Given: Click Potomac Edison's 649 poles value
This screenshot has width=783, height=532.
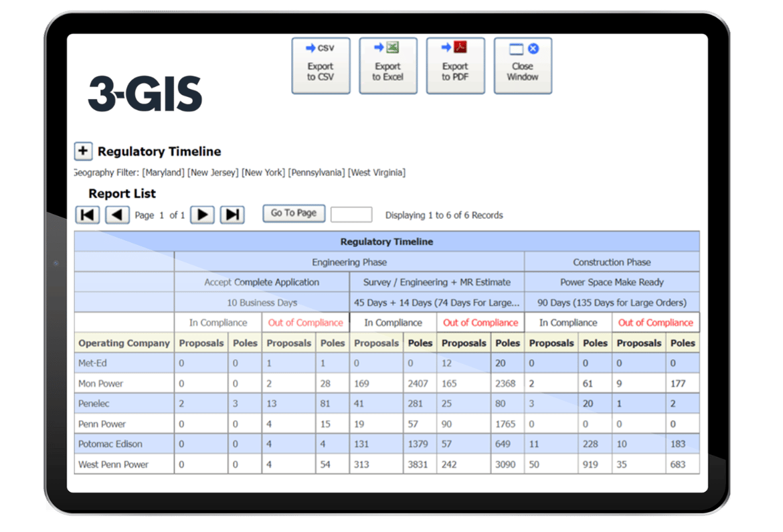Looking at the screenshot, I should (503, 444).
